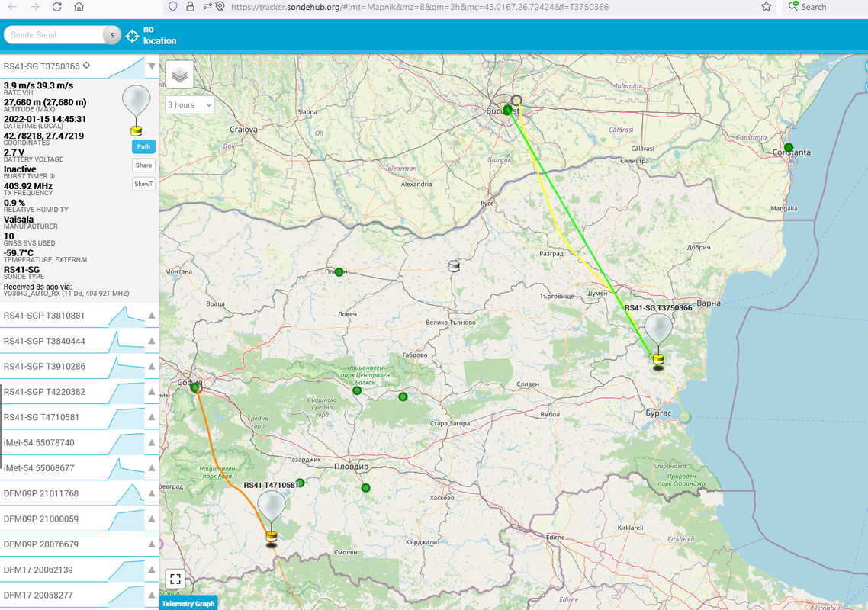
Task: Click the RS41-SG T3750366 balloon on map
Action: coord(658,339)
